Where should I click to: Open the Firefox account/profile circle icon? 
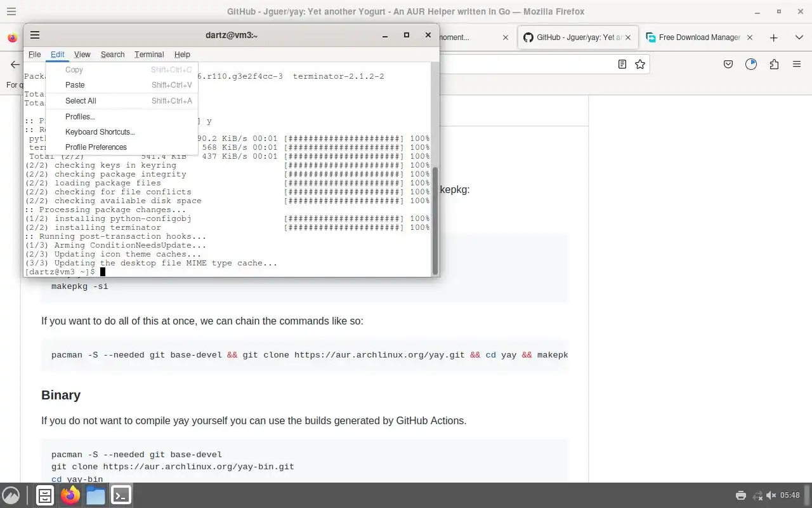(751, 64)
